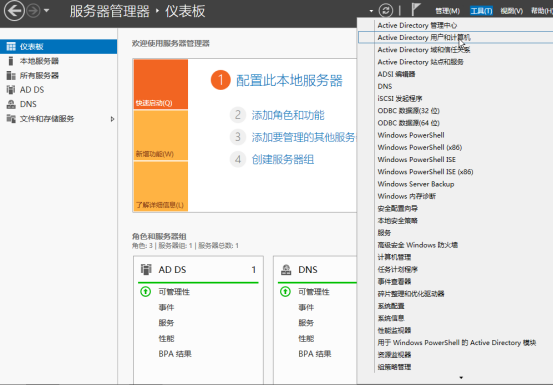Select 仪表板 in the sidebar
554x386 pixels.
tap(58, 47)
